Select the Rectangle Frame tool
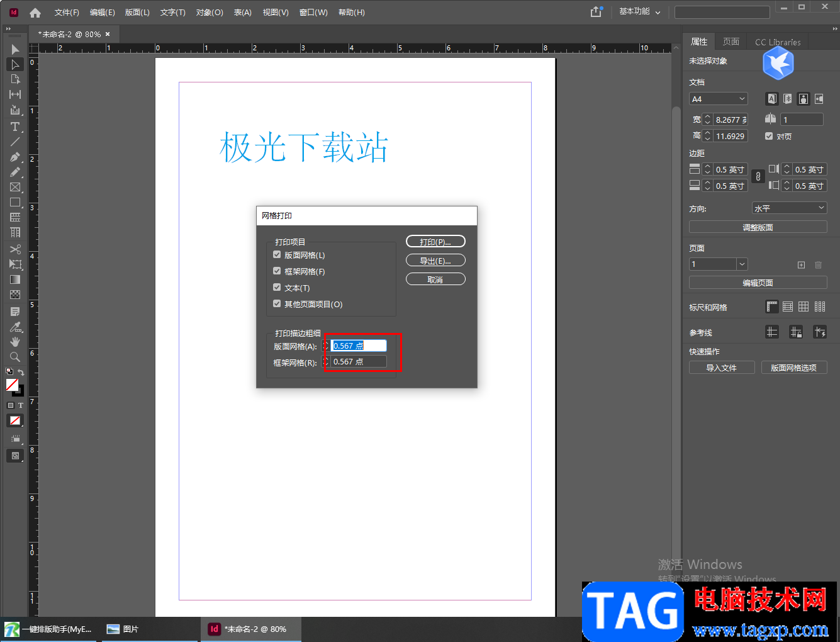This screenshot has height=642, width=840. (15, 187)
